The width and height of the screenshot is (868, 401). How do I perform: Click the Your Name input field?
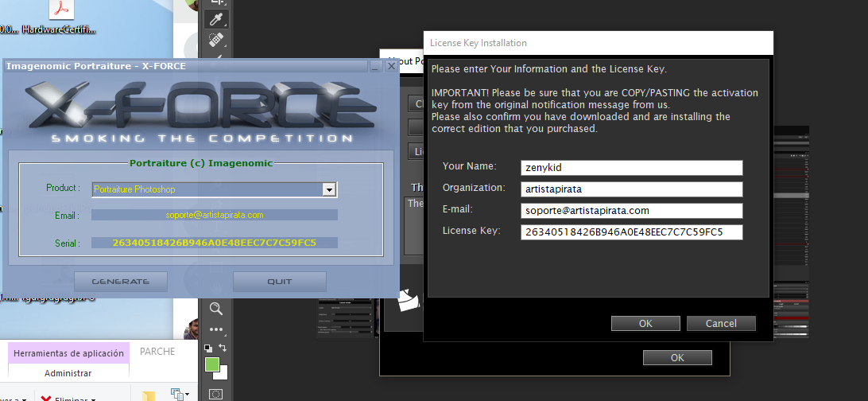pos(632,168)
